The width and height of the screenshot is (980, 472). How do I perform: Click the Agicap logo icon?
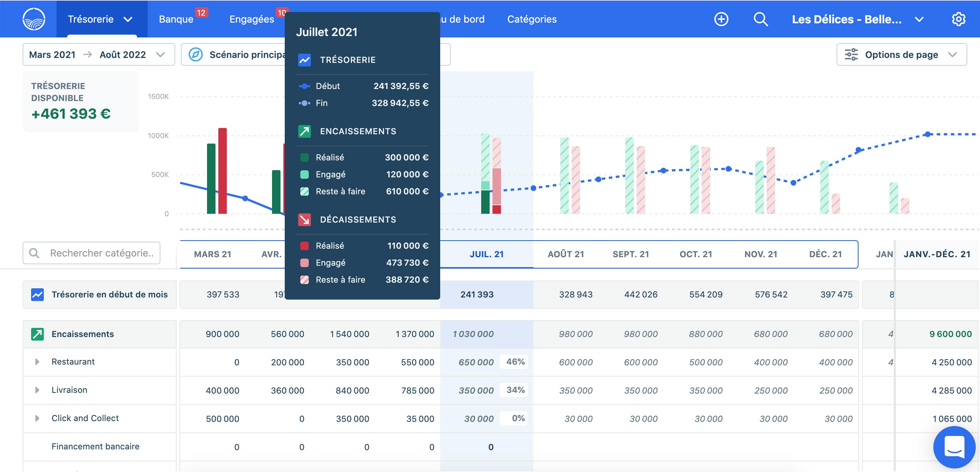click(34, 19)
